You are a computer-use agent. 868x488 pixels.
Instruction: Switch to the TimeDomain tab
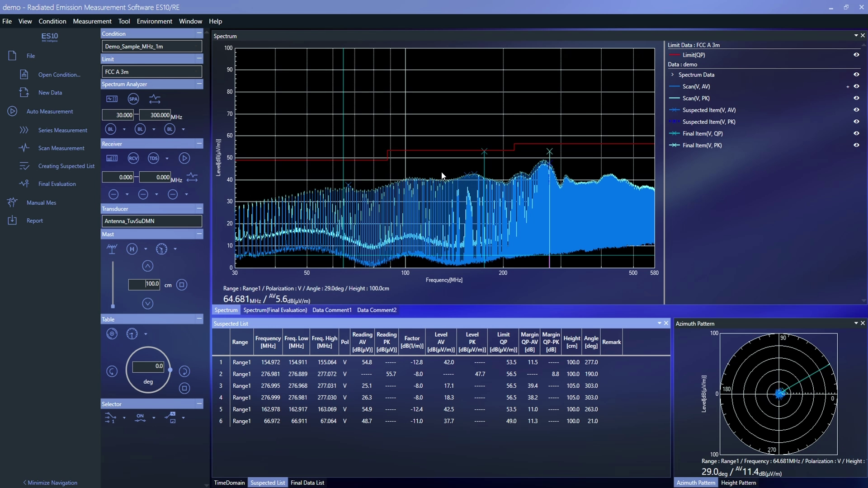click(x=229, y=482)
